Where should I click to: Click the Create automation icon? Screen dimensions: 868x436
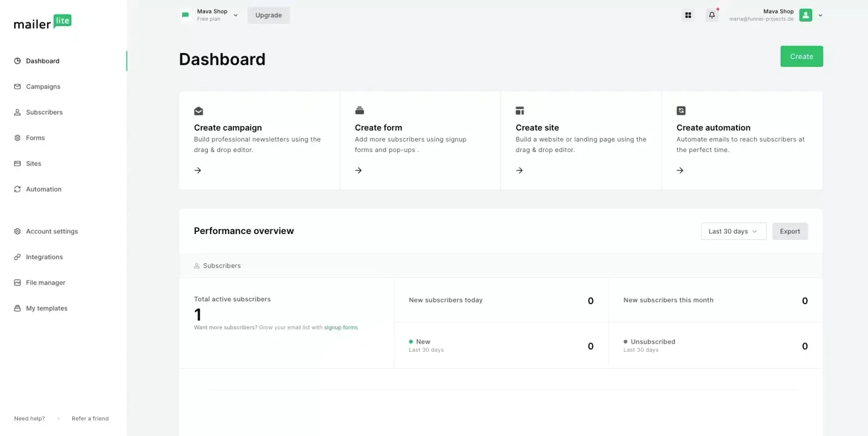tap(681, 111)
